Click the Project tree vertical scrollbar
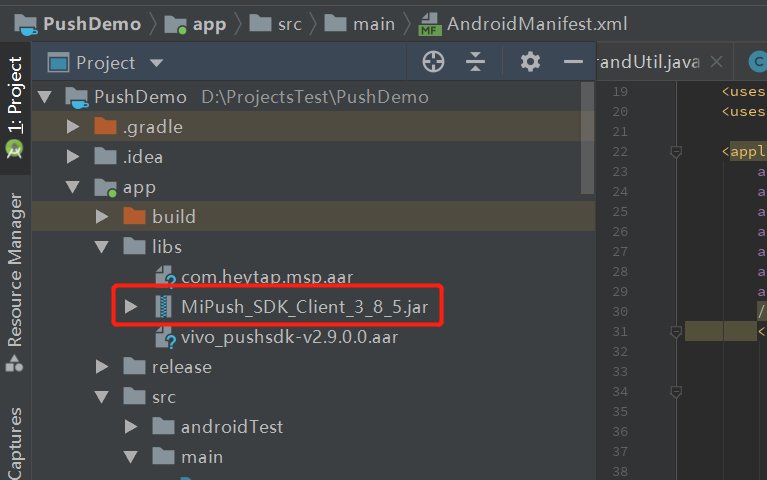 coord(587,140)
